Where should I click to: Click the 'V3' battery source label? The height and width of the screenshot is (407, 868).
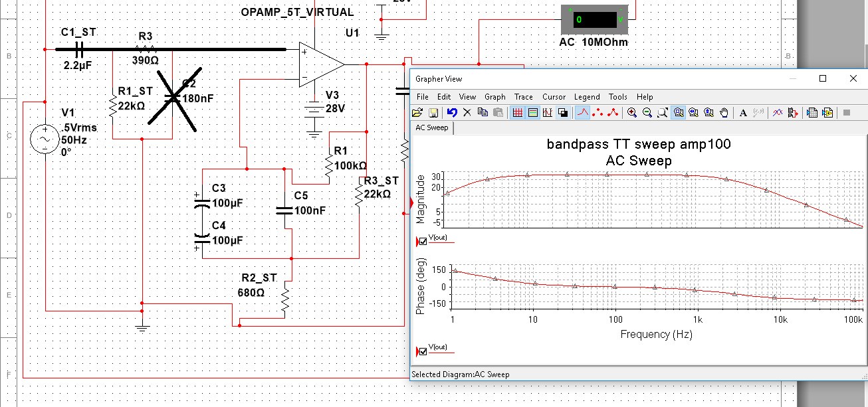332,94
